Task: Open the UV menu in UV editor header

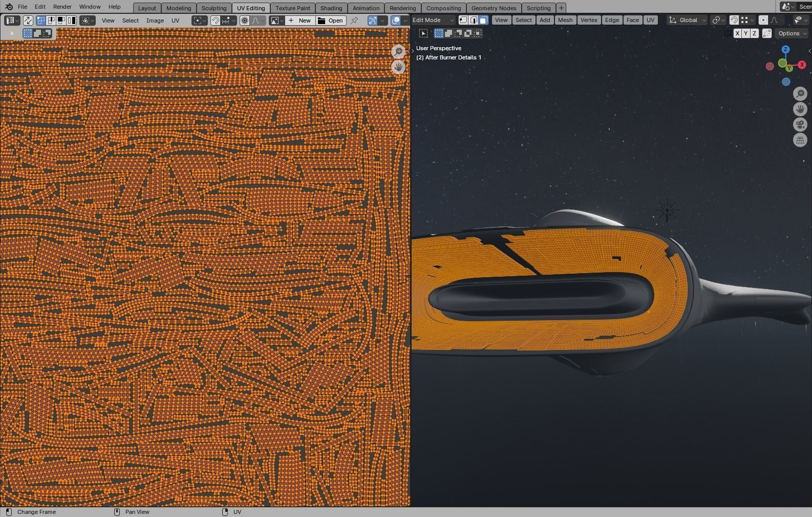Action: (x=176, y=20)
